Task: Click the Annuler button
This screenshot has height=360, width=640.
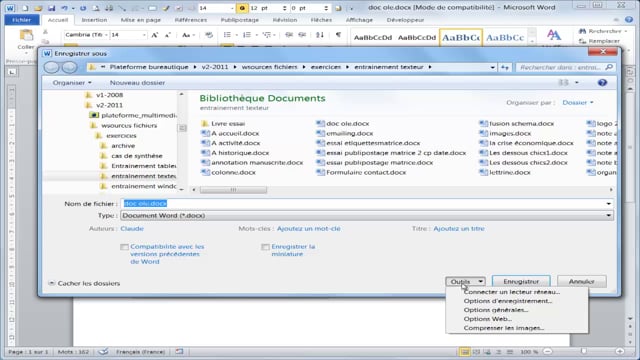Action: (x=582, y=282)
